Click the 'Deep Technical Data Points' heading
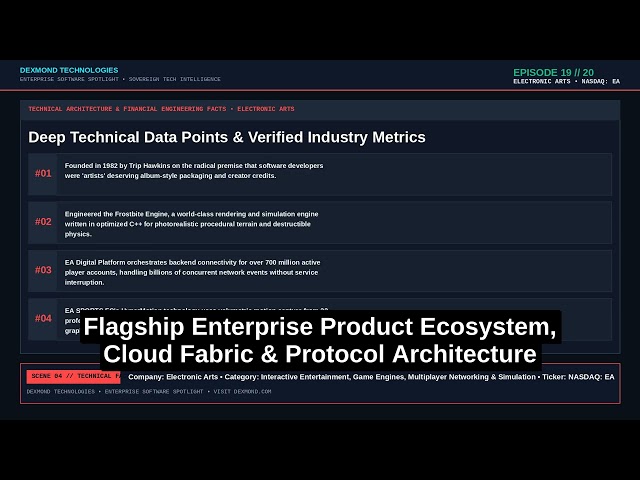The width and height of the screenshot is (640, 480). (227, 137)
